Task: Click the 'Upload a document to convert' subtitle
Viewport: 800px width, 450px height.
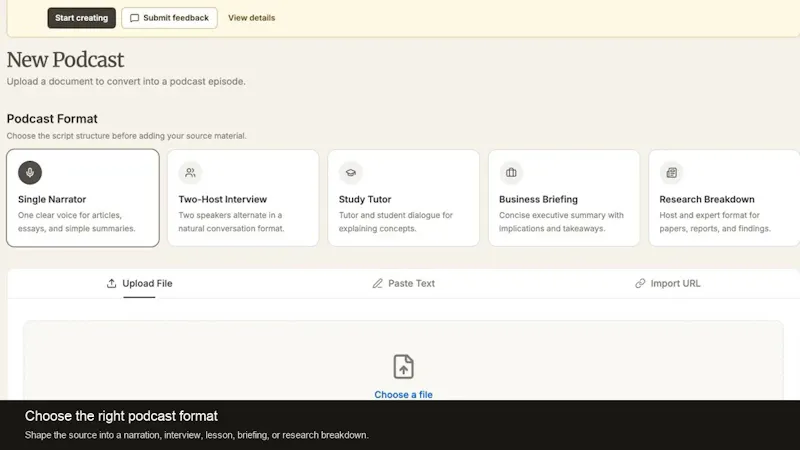Action: [126, 82]
